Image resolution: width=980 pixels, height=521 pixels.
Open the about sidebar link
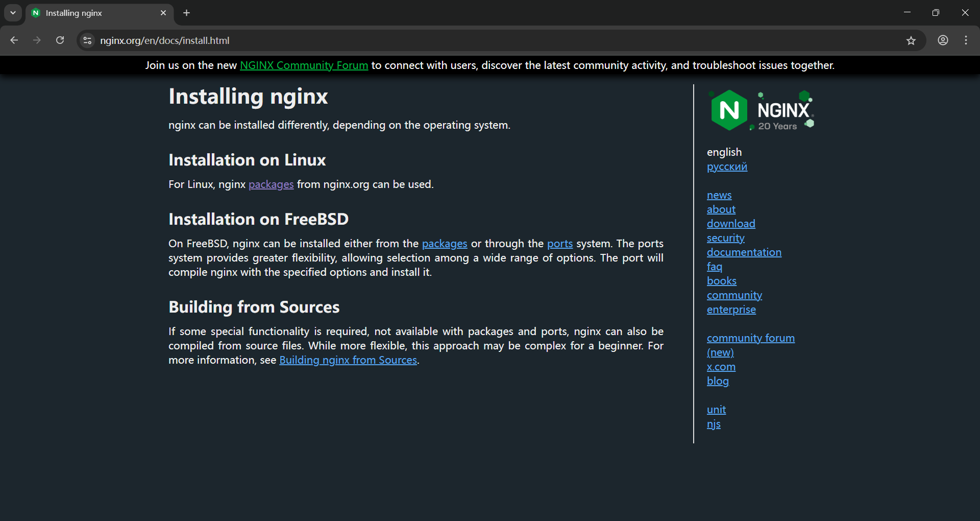[721, 209]
